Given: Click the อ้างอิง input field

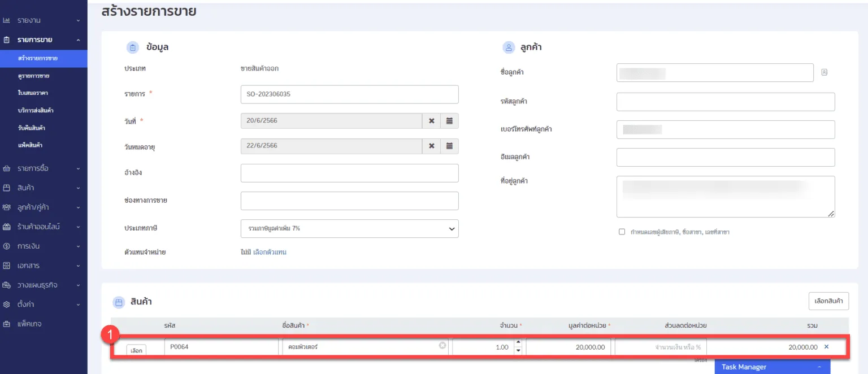Looking at the screenshot, I should 349,173.
